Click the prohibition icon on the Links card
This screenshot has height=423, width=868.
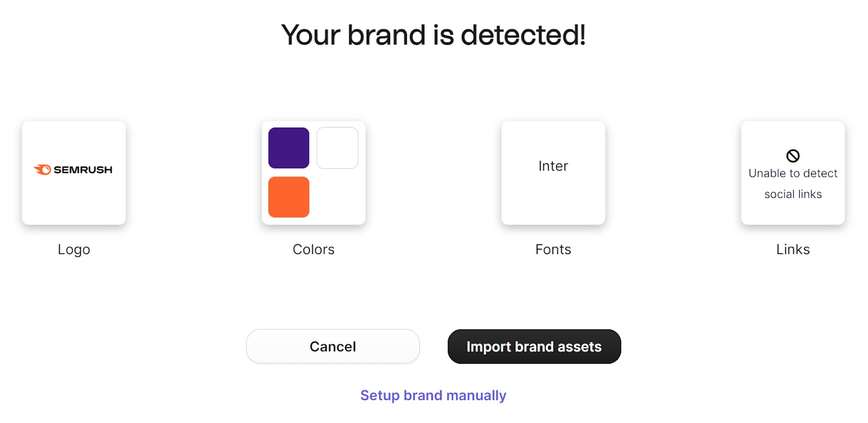point(793,156)
